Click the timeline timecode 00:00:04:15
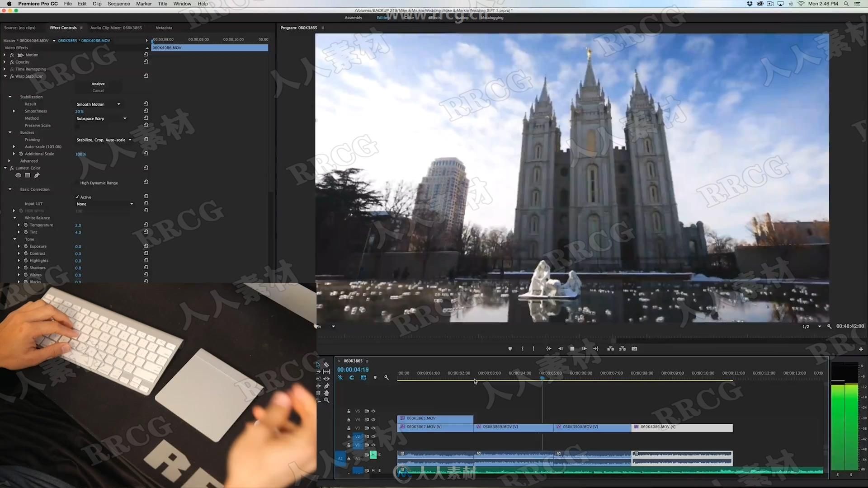Screen dimensions: 868x488 353,370
